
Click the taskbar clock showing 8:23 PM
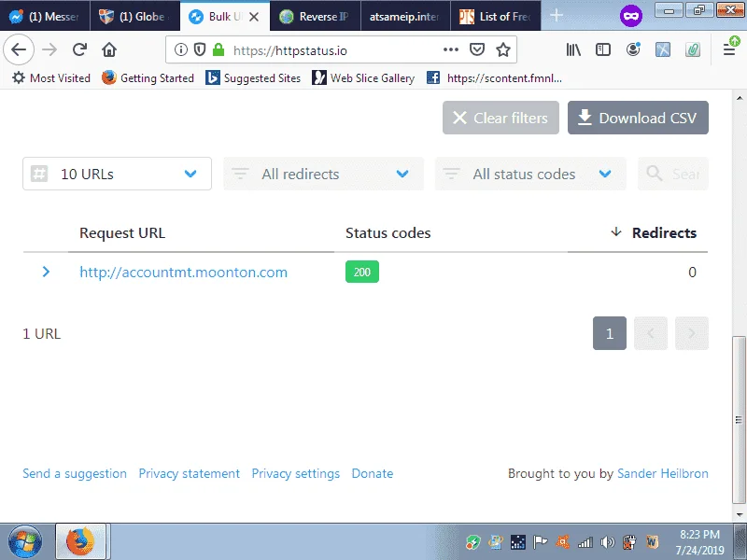(699, 542)
